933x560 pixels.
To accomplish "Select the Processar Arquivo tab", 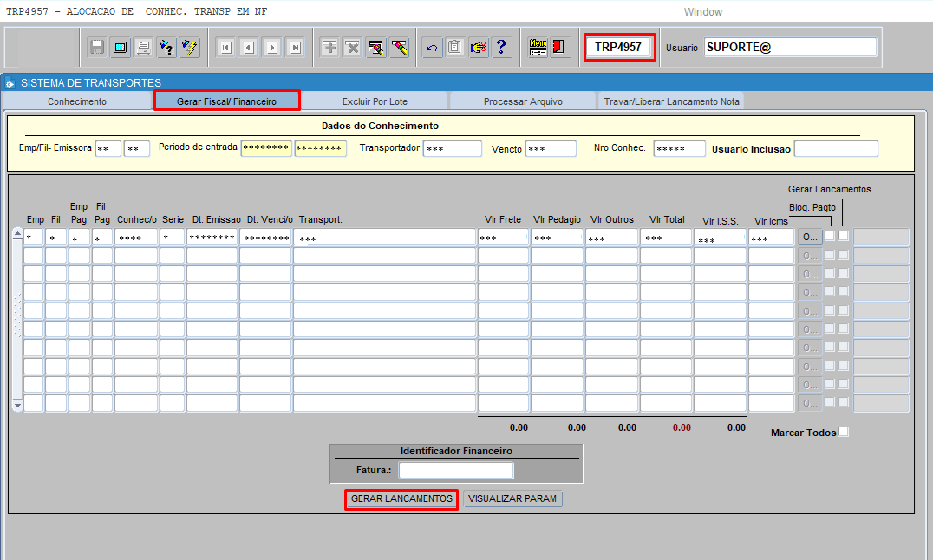I will pyautogui.click(x=523, y=101).
